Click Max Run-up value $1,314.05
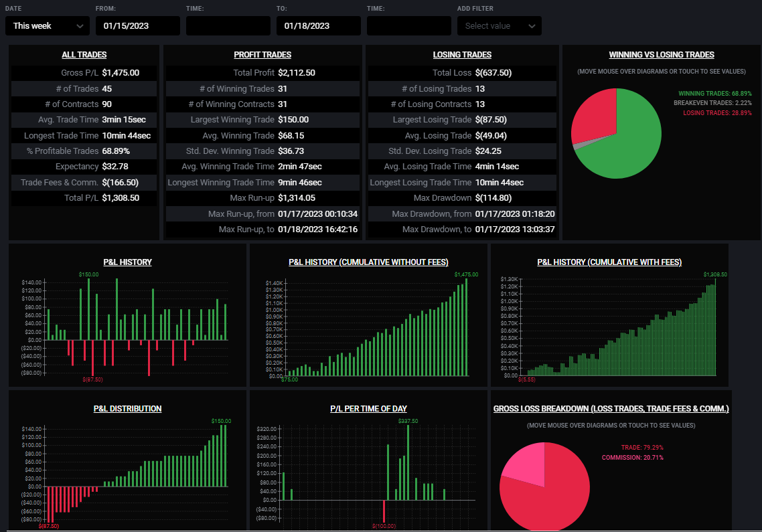 297,198
